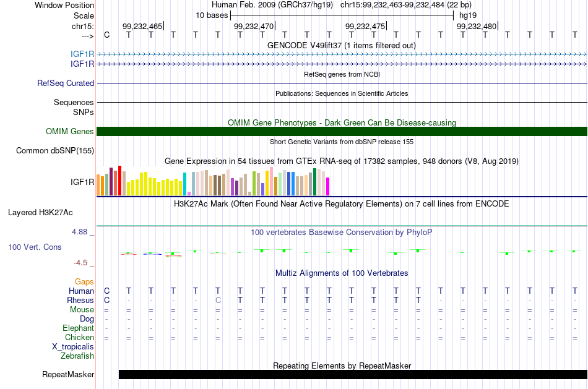Click the light blue IGF1R gene label
Viewport: 588px width, 389px height.
coord(82,54)
